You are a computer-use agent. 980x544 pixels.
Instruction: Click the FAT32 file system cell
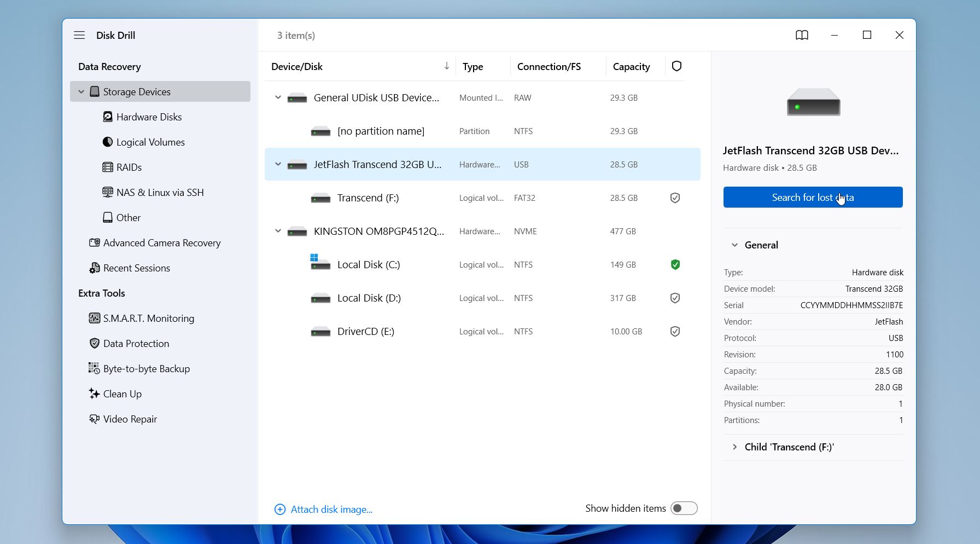(524, 198)
